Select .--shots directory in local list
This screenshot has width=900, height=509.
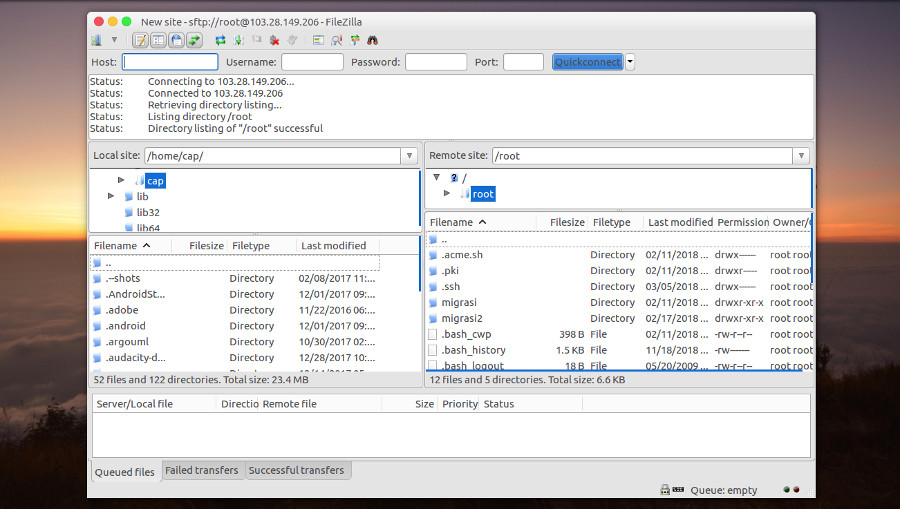235,278
